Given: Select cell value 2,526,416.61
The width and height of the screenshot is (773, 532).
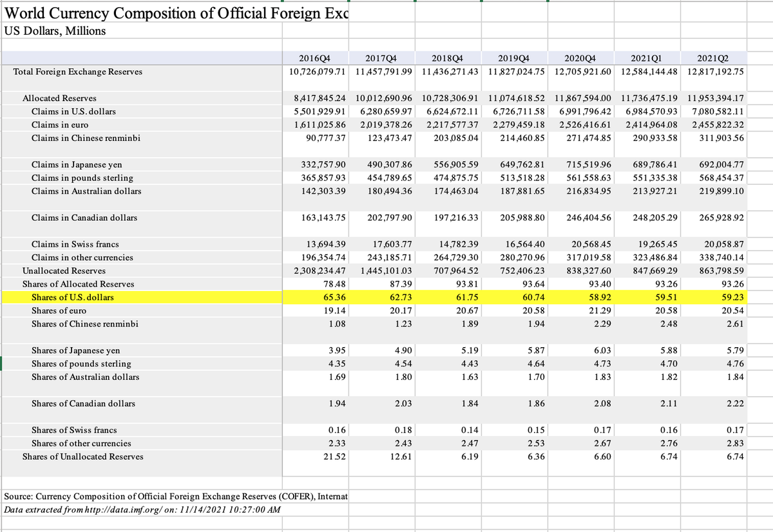Looking at the screenshot, I should 585,125.
